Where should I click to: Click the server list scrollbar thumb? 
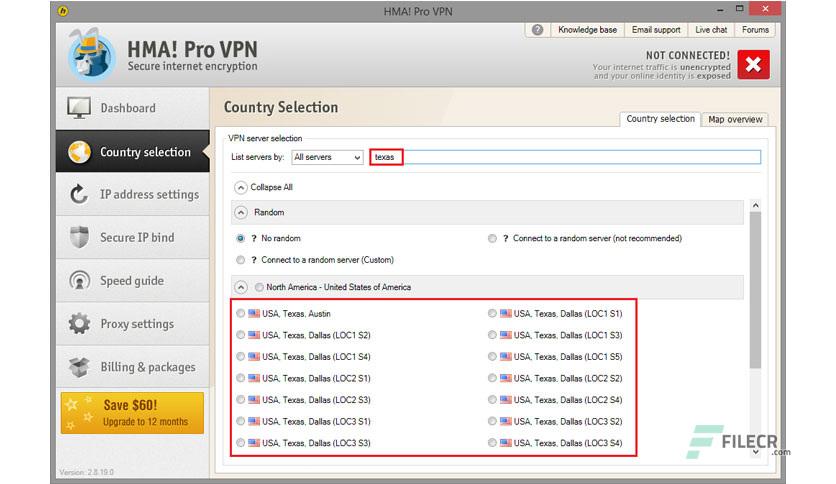coord(755,289)
